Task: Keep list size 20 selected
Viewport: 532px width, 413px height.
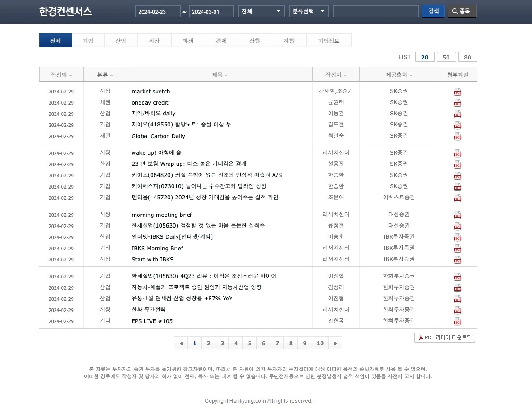Action: [425, 57]
